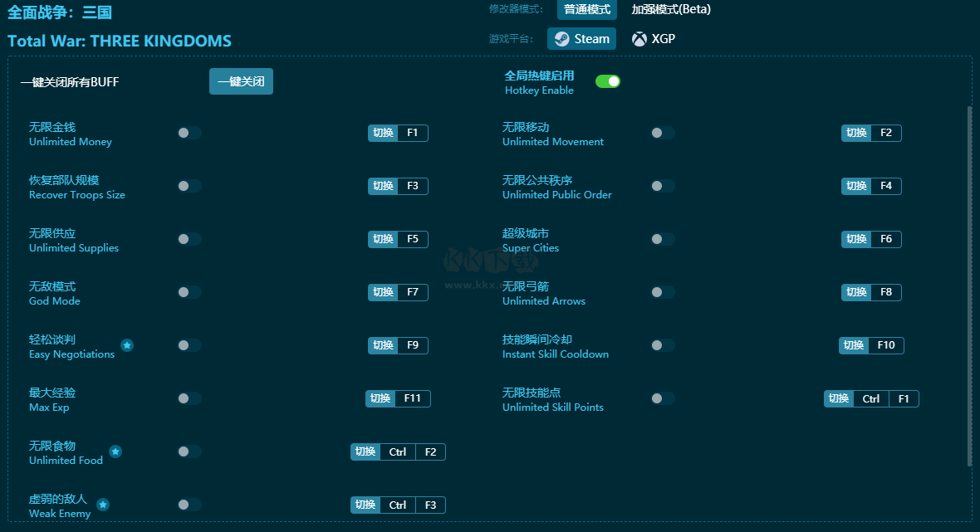Click the 一键关闭 button
Viewport: 980px width, 532px height.
click(x=241, y=81)
